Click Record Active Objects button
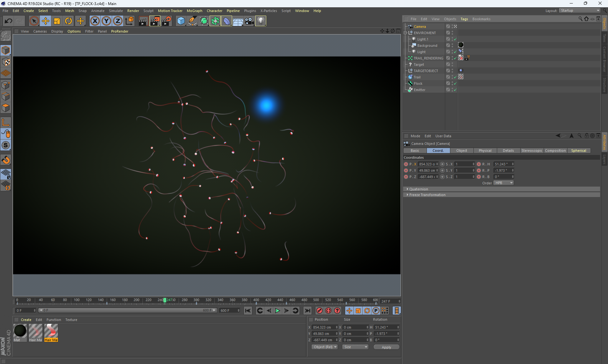 320,311
